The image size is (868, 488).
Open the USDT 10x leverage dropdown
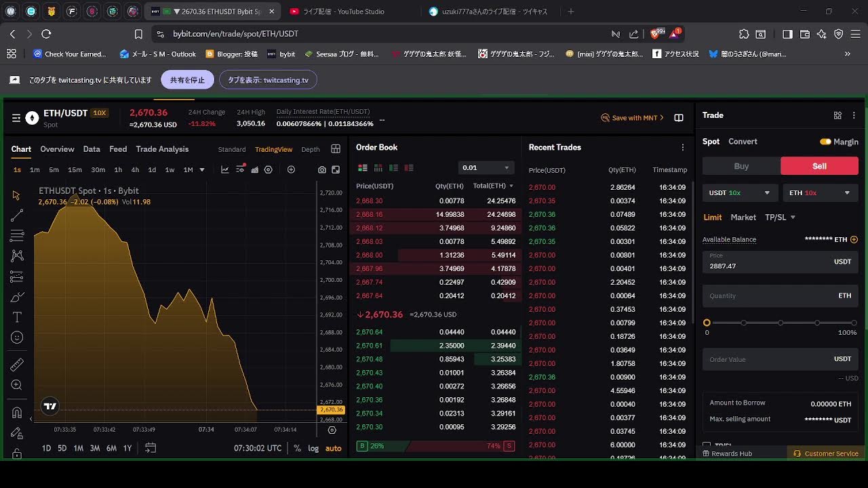[740, 192]
